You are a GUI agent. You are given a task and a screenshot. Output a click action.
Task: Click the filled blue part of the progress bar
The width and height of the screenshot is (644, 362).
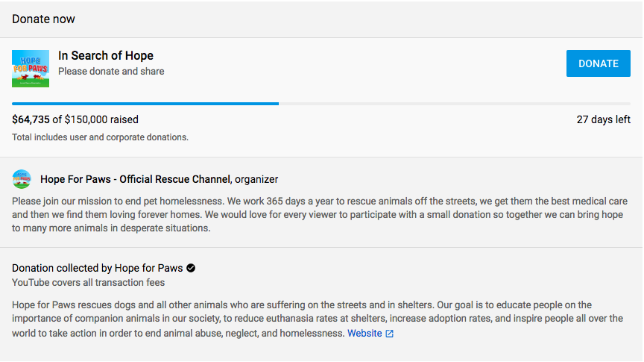coord(145,104)
